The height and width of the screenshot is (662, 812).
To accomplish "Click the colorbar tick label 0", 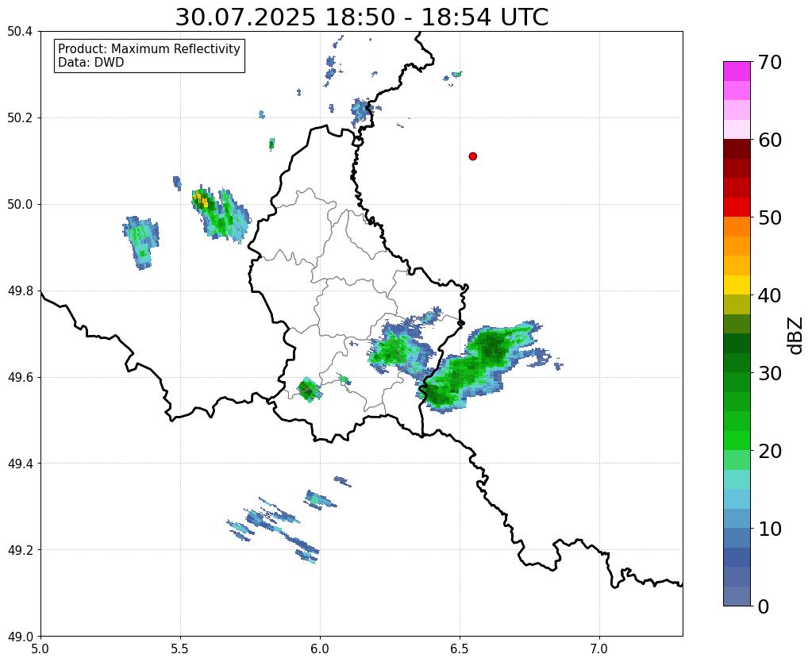I will tap(764, 606).
